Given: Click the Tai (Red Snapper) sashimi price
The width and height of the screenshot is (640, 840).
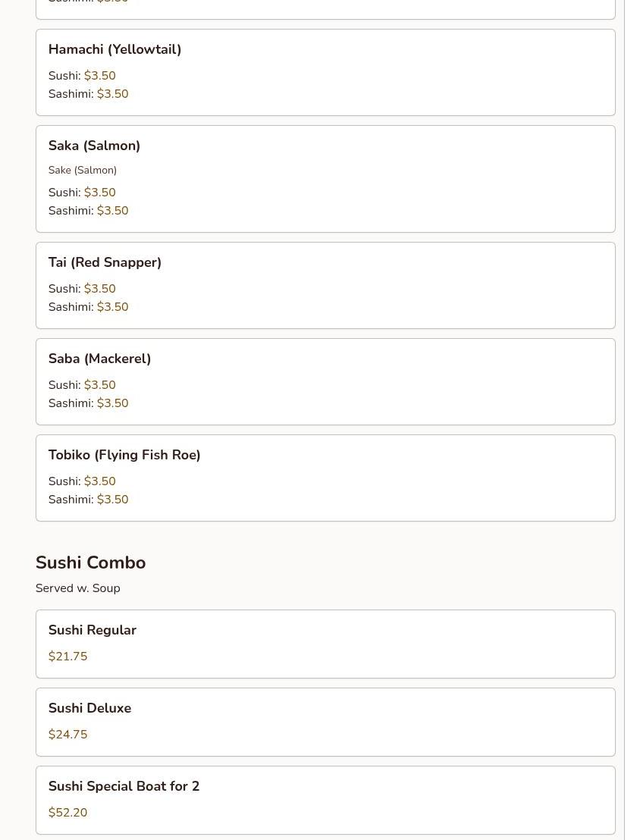Looking at the screenshot, I should pos(112,307).
